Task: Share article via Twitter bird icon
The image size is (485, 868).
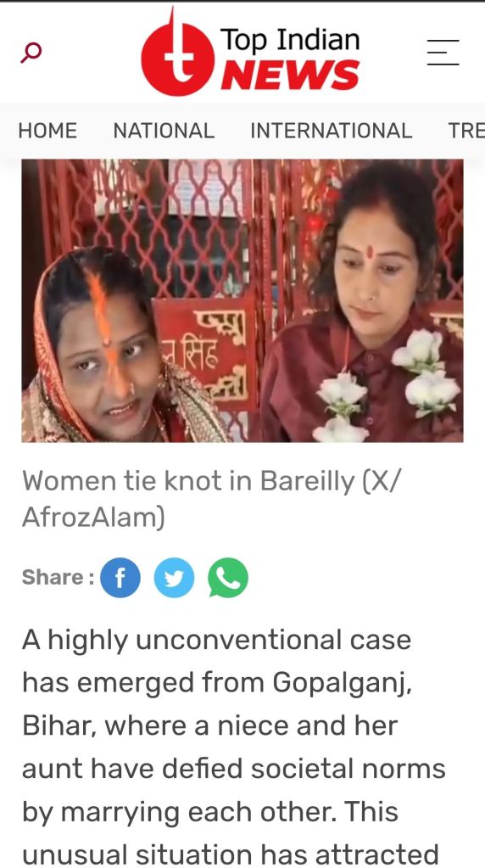Action: pyautogui.click(x=174, y=578)
